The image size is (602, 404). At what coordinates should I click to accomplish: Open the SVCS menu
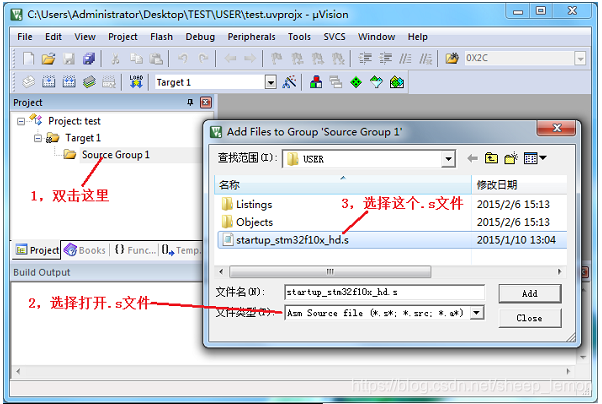click(334, 37)
